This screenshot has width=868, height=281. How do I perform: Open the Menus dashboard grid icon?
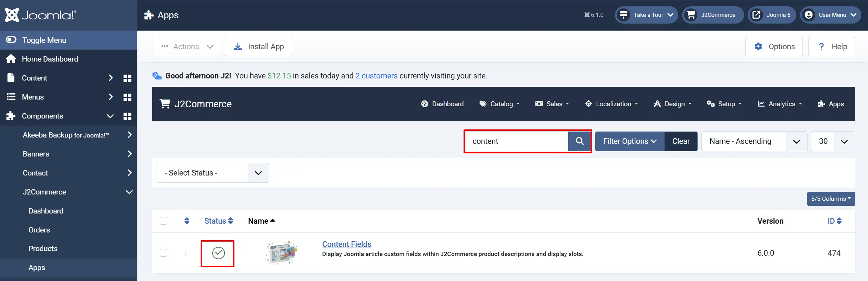point(127,97)
